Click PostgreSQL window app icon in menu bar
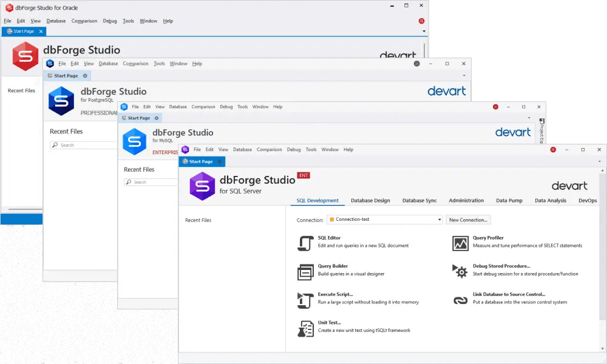Screen dimensions: 607x364 tap(50, 64)
